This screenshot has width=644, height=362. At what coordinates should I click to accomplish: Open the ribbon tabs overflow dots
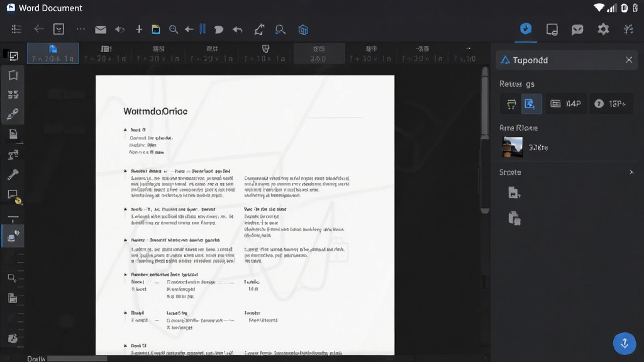469,48
